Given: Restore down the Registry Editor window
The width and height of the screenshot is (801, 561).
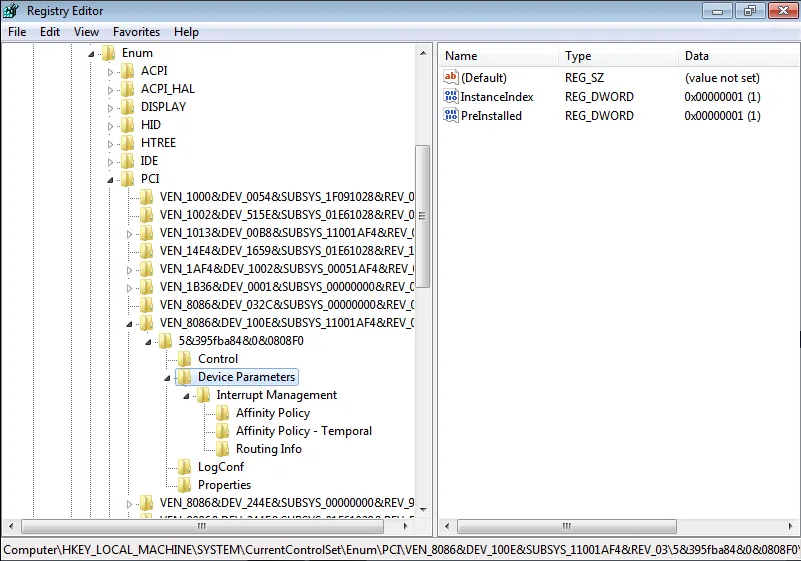Looking at the screenshot, I should coord(749,11).
